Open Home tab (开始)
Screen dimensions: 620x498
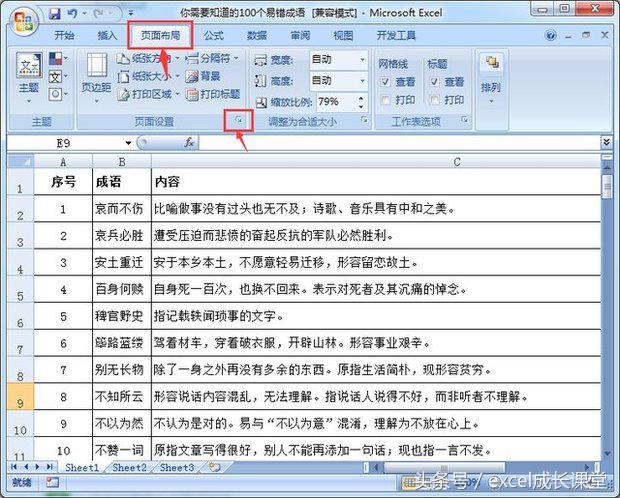[64, 36]
